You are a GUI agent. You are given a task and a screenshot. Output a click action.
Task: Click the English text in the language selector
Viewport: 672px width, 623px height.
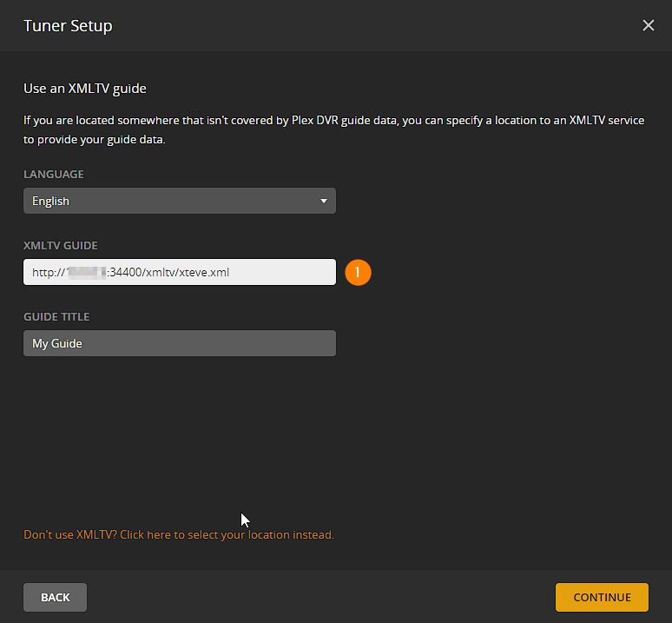click(x=50, y=201)
